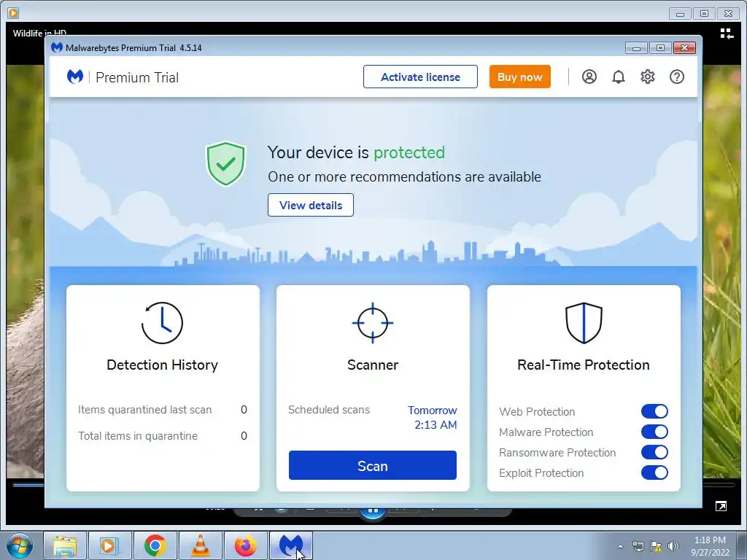Open Google Chrome from the taskbar

click(155, 545)
